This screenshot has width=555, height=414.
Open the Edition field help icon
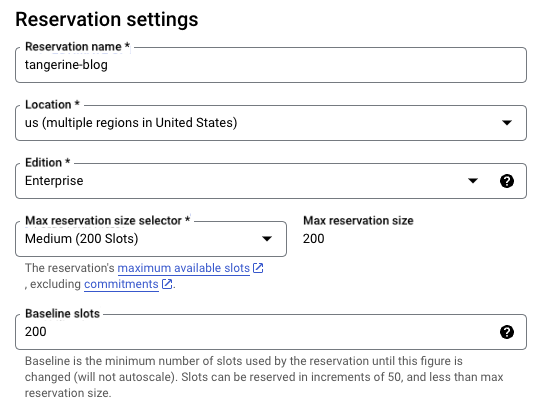pos(507,181)
